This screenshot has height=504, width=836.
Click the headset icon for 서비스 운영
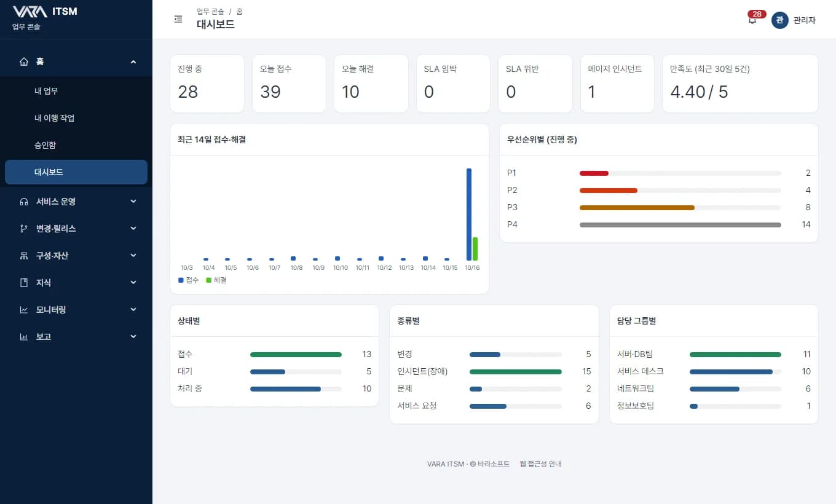pyautogui.click(x=24, y=202)
